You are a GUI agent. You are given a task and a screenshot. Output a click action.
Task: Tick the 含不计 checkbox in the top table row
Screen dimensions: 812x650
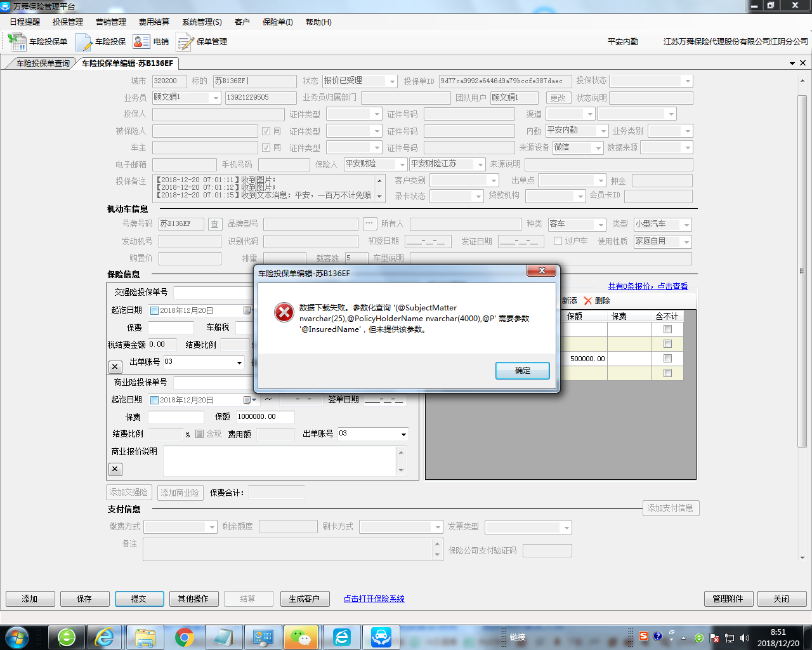667,329
